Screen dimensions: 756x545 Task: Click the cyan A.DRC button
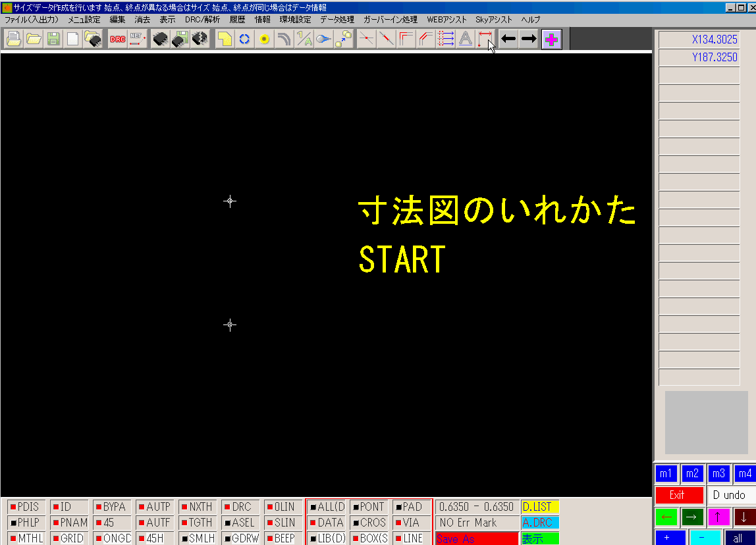click(539, 523)
